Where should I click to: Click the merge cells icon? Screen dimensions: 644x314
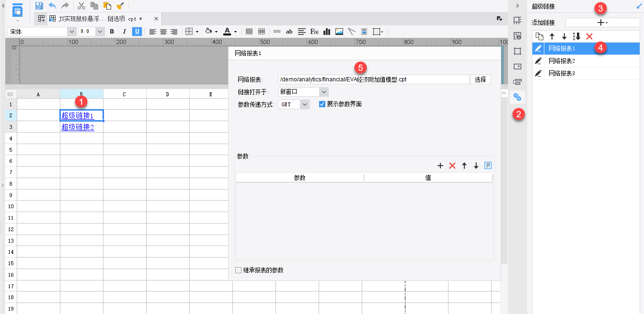249,32
